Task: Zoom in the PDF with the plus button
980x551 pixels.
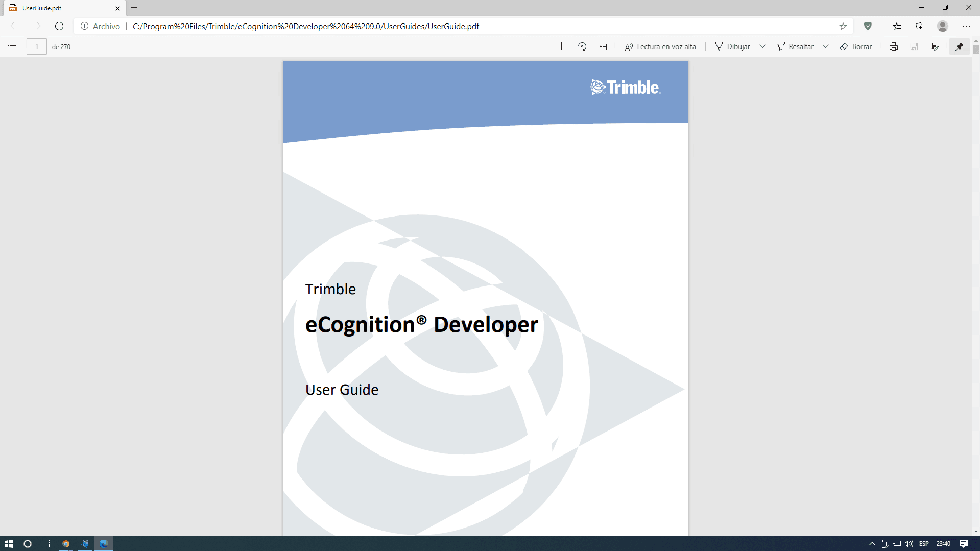Action: (x=561, y=46)
